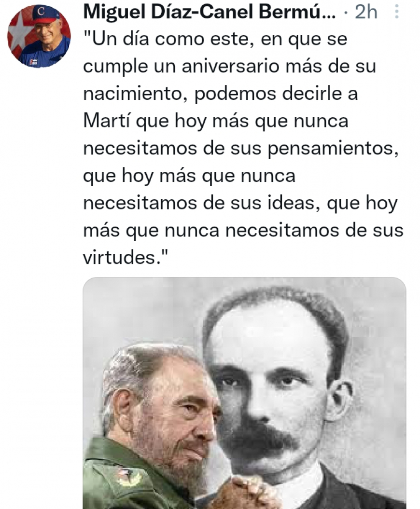Click the Miguel Díaz-Canel Bermú... display name
This screenshot has height=509, width=420.
click(210, 12)
